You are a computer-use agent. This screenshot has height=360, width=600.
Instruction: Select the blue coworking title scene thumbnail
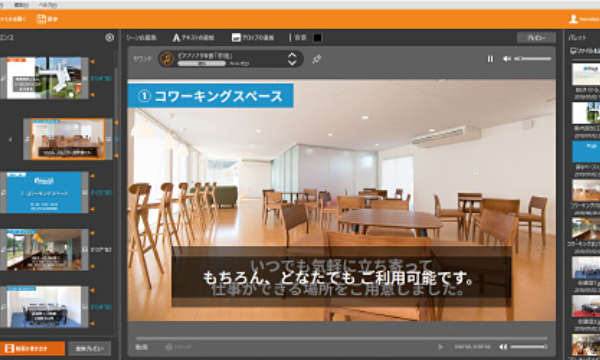pyautogui.click(x=44, y=192)
